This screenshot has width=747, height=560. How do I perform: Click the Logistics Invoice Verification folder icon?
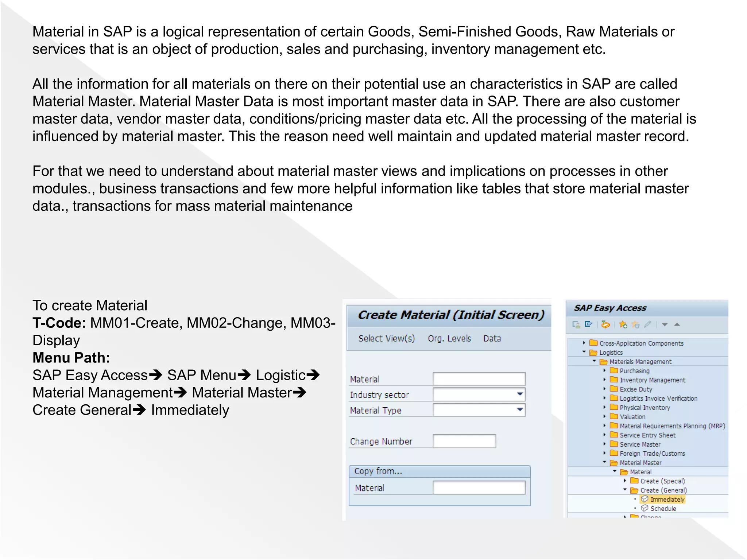614,398
